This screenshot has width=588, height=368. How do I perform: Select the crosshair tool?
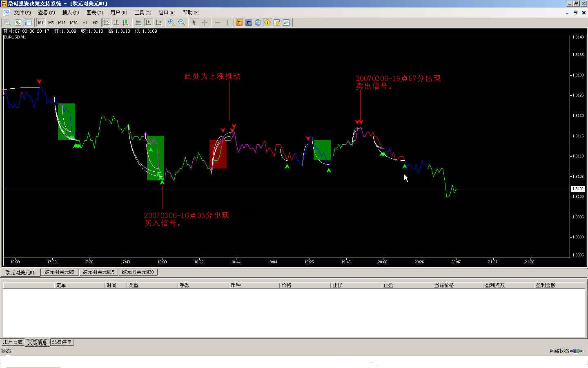click(x=205, y=22)
